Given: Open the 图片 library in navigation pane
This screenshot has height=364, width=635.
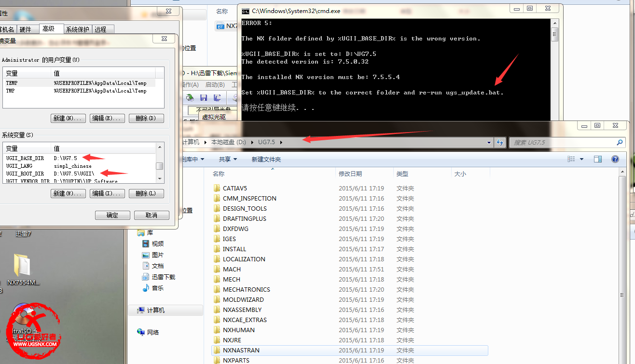Looking at the screenshot, I should pyautogui.click(x=153, y=255).
